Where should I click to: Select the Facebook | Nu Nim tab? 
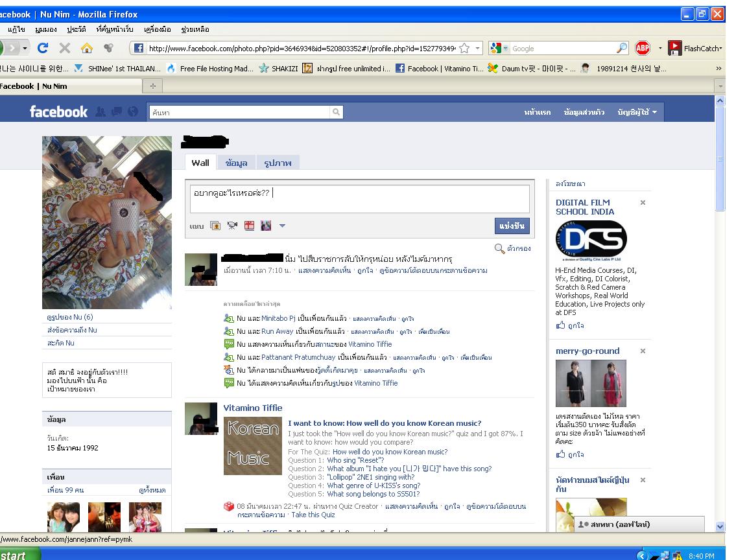click(x=71, y=86)
